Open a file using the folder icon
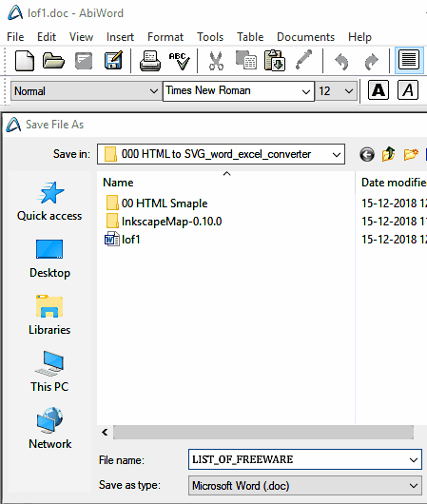The width and height of the screenshot is (427, 504). pyautogui.click(x=53, y=61)
